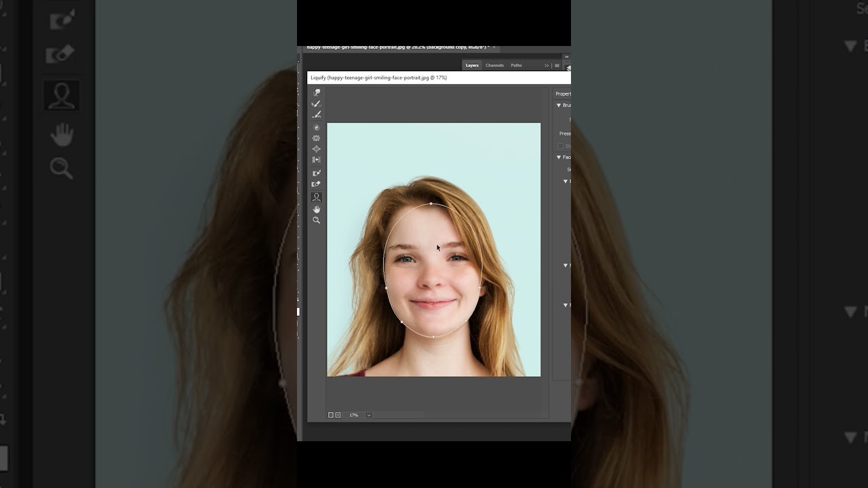Screen dimensions: 868x488
Task: Collapse the Brush Tool Options section
Action: click(559, 105)
